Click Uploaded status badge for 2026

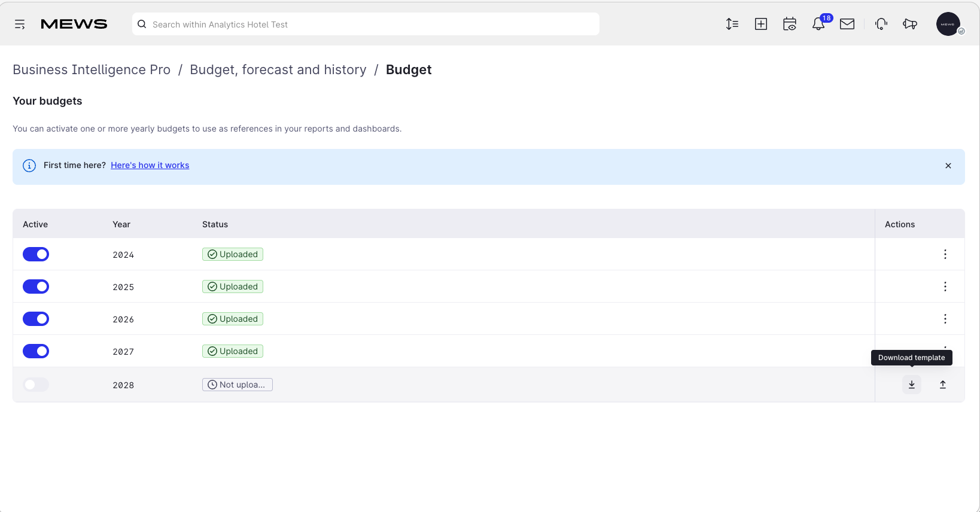[x=233, y=319]
